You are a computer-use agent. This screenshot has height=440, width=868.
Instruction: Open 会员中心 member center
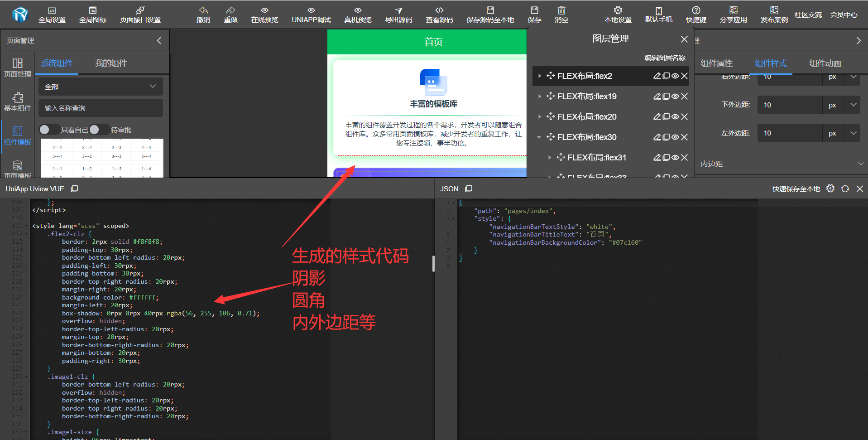pyautogui.click(x=844, y=15)
